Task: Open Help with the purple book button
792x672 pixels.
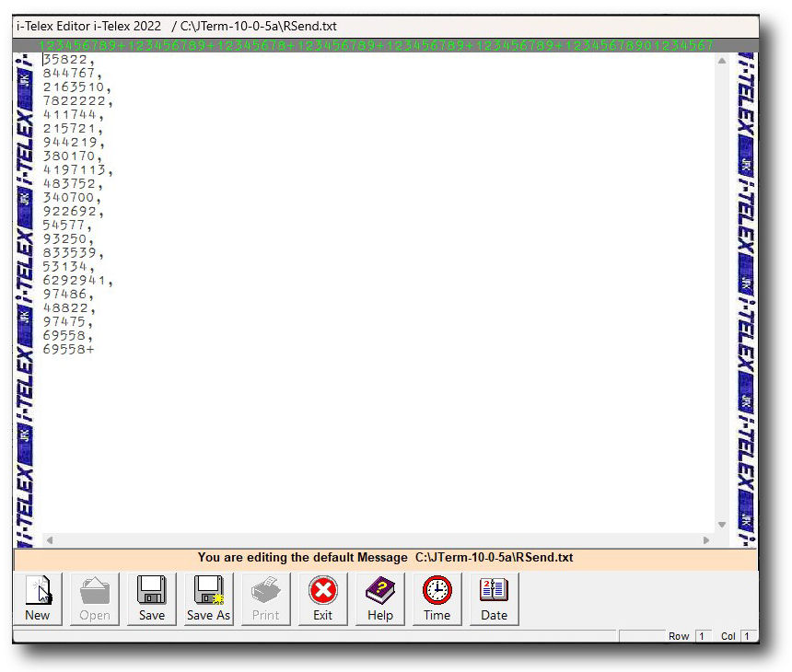Action: 379,598
